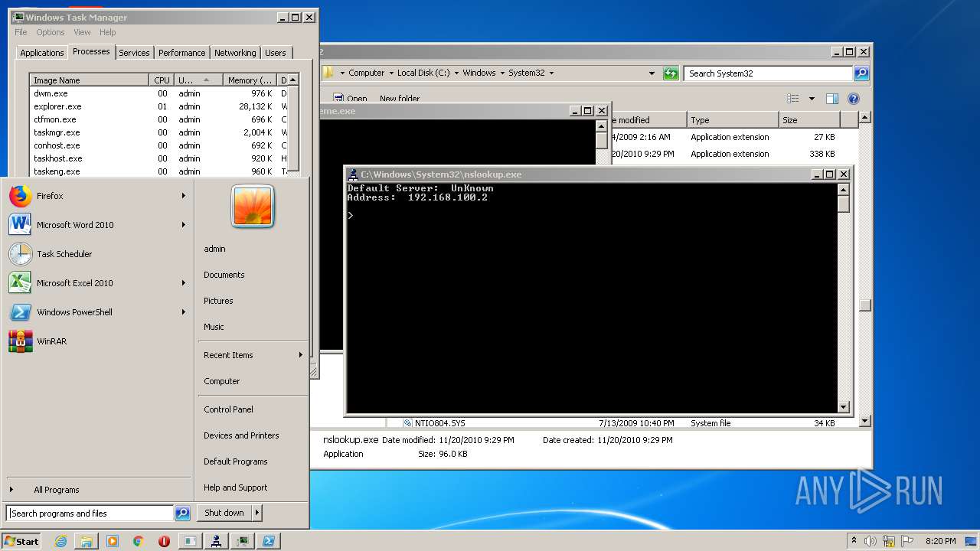
Task: Click the Internet Explorer taskbar icon
Action: pyautogui.click(x=61, y=541)
